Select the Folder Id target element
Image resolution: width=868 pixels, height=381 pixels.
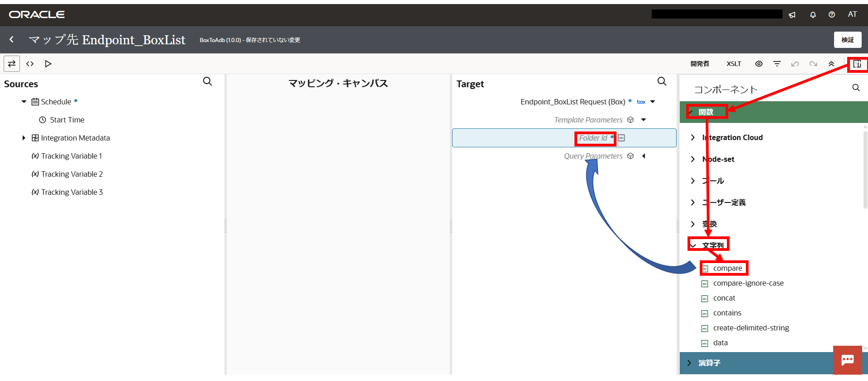pos(564,138)
